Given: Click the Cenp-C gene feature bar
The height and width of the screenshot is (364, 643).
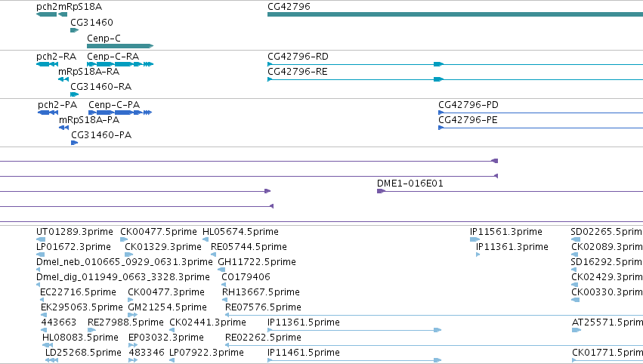Looking at the screenshot, I should (120, 46).
